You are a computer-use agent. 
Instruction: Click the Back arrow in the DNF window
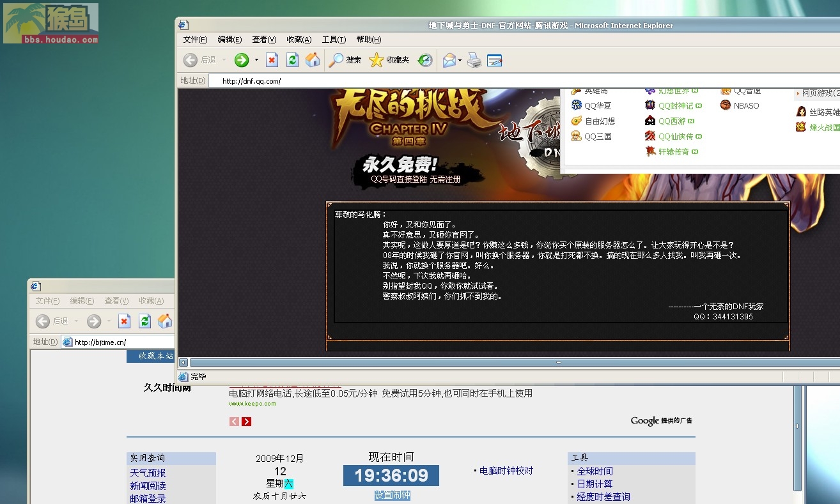[190, 60]
